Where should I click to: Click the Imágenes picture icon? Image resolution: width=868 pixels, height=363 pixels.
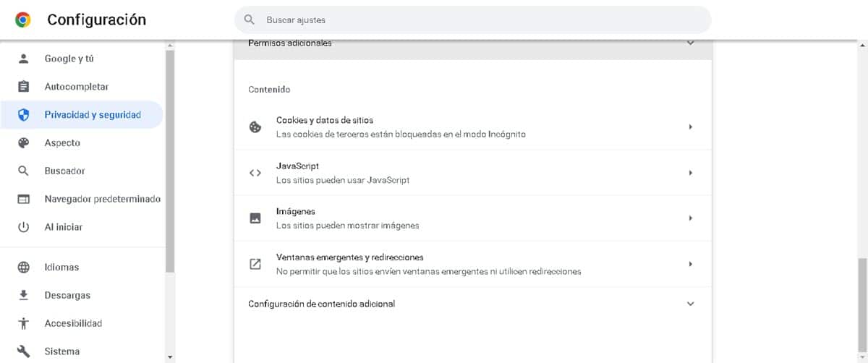coord(255,218)
